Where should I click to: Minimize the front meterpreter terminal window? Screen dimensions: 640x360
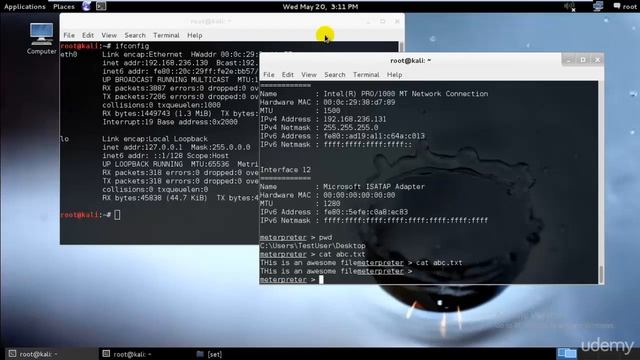[x=568, y=60]
